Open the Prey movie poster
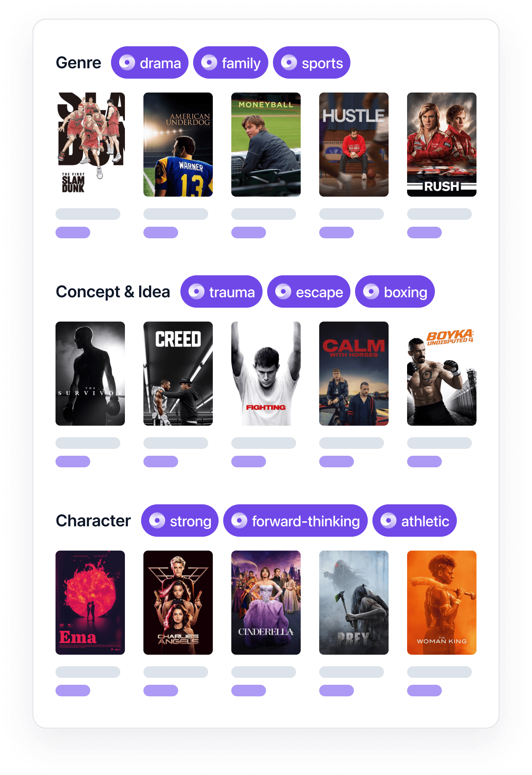This screenshot has width=532, height=775. [354, 603]
